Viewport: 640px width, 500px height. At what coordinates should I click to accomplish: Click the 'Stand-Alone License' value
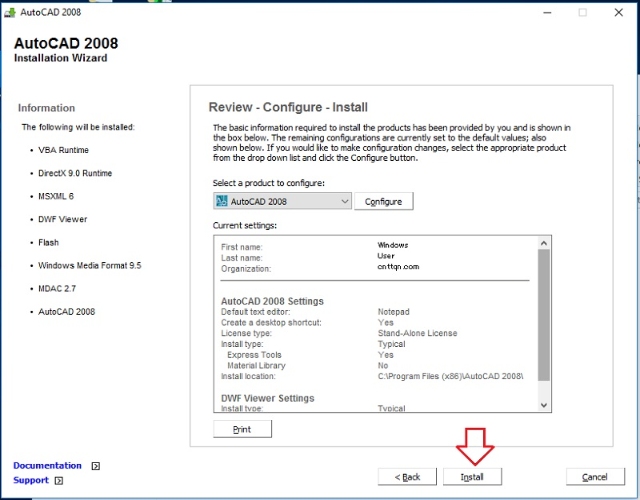pos(417,333)
